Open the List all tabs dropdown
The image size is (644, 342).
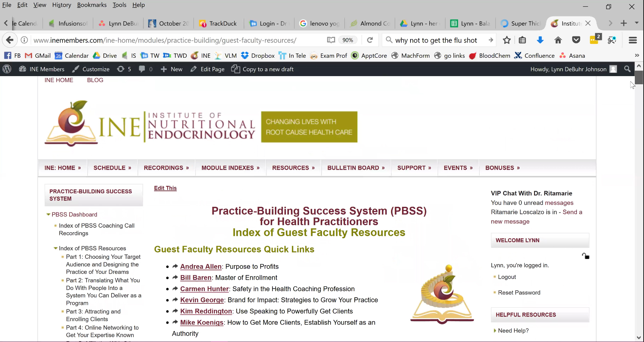click(x=637, y=23)
